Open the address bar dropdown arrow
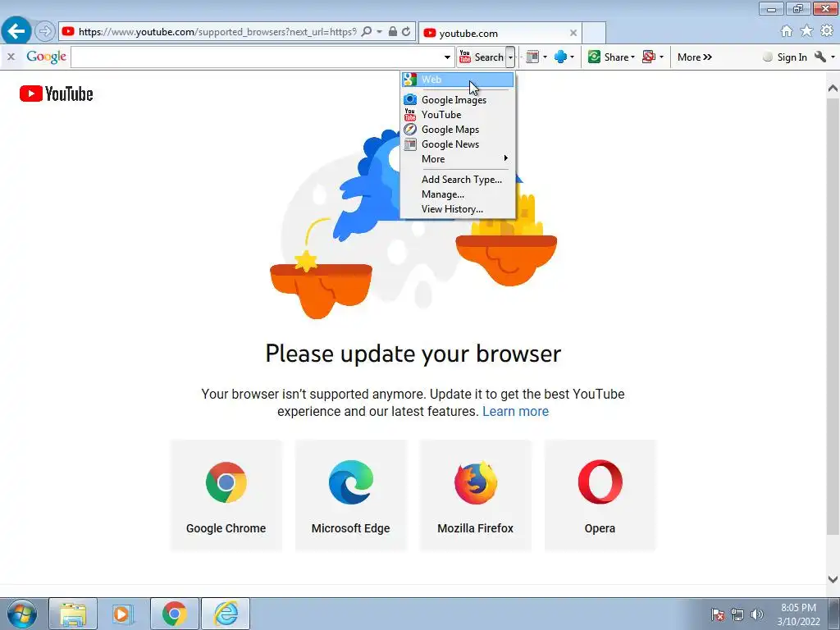This screenshot has width=840, height=630. point(379,32)
